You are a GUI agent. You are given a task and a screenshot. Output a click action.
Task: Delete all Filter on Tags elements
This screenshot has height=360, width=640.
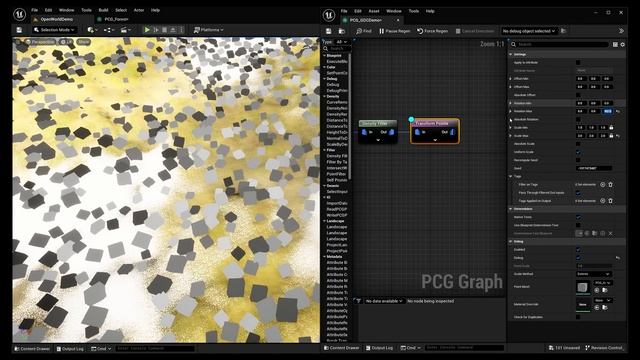click(x=611, y=184)
